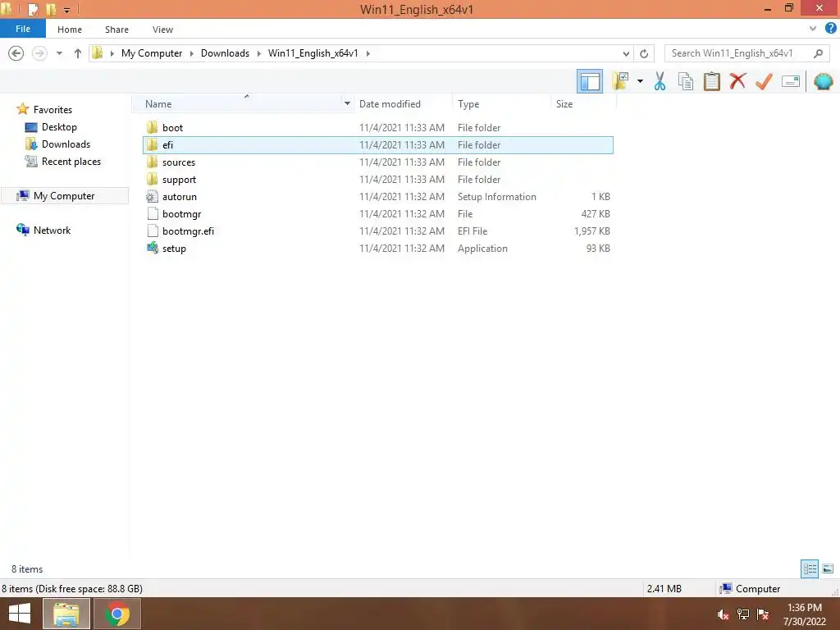Select My Computer in navigation pane
Viewport: 840px width, 630px height.
(x=65, y=195)
